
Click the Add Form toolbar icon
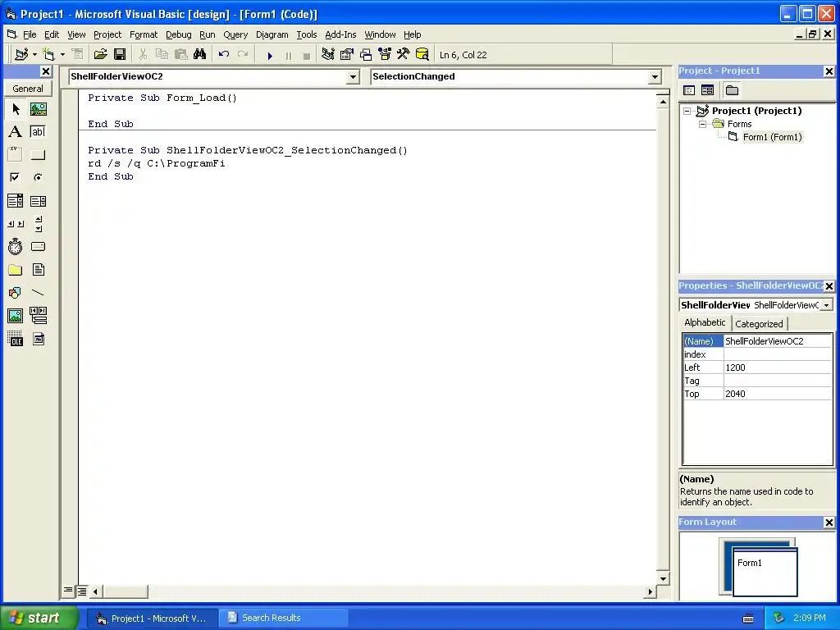point(48,55)
